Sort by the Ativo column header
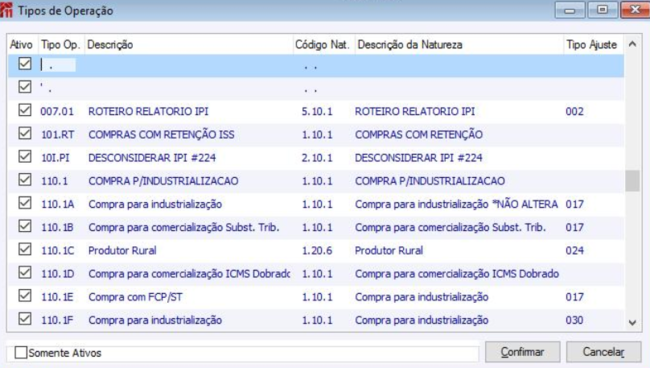This screenshot has width=650, height=368. coord(22,44)
